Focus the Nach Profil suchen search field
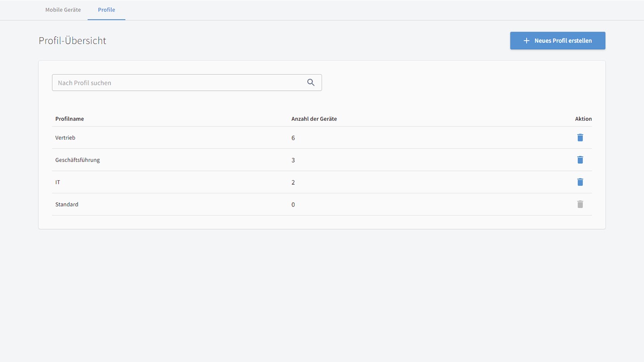This screenshot has width=644, height=362. coord(179,83)
